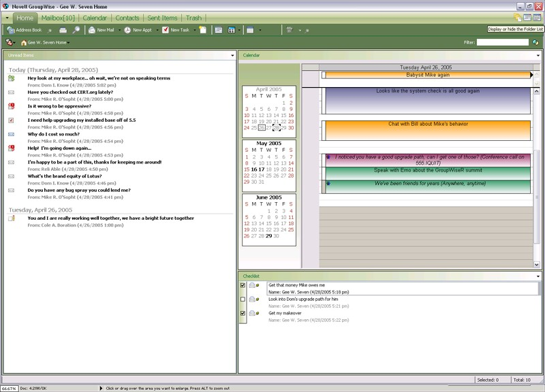This screenshot has height=392, width=545.
Task: Create a New Task
Action: pyautogui.click(x=176, y=30)
